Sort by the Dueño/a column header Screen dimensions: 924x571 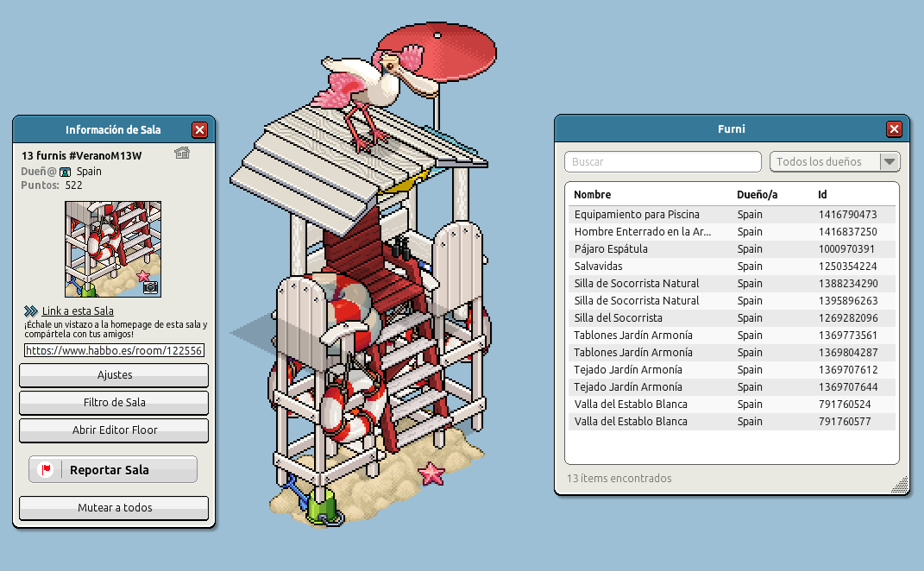coord(757,194)
